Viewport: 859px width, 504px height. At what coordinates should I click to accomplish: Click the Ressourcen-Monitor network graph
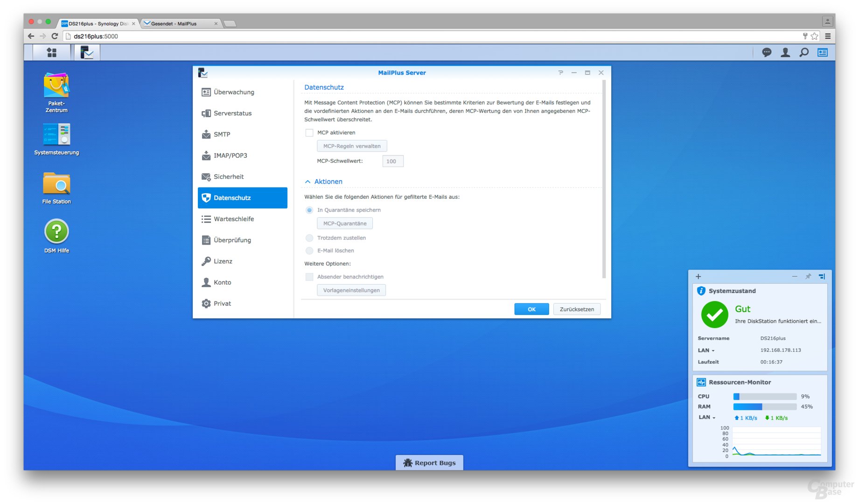[776, 441]
